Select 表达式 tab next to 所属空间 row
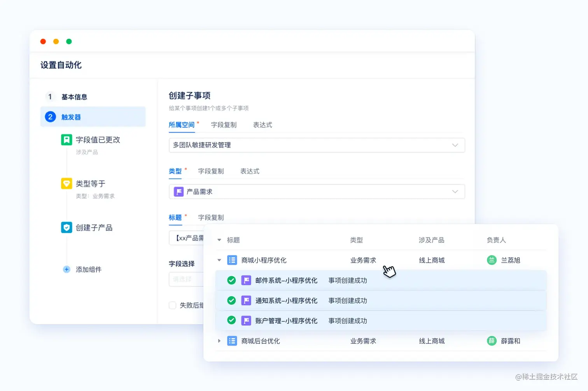Screen dimensions: 588x391 click(262, 125)
